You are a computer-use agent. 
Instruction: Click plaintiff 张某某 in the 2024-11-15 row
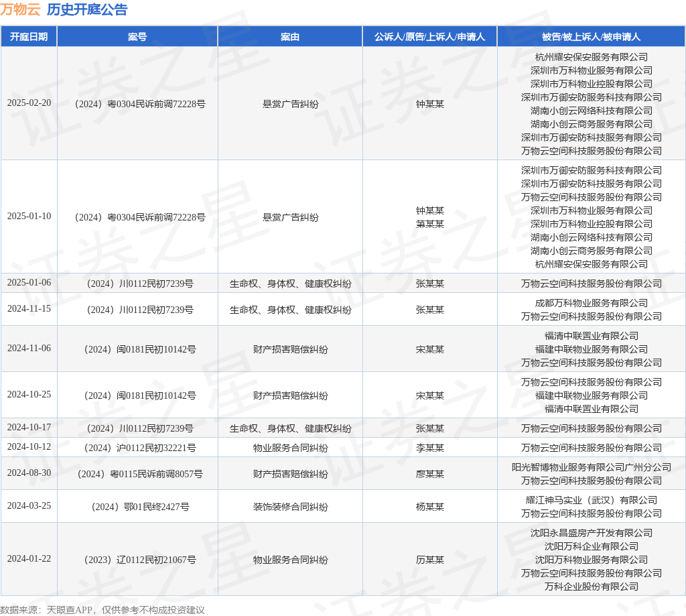tap(430, 310)
